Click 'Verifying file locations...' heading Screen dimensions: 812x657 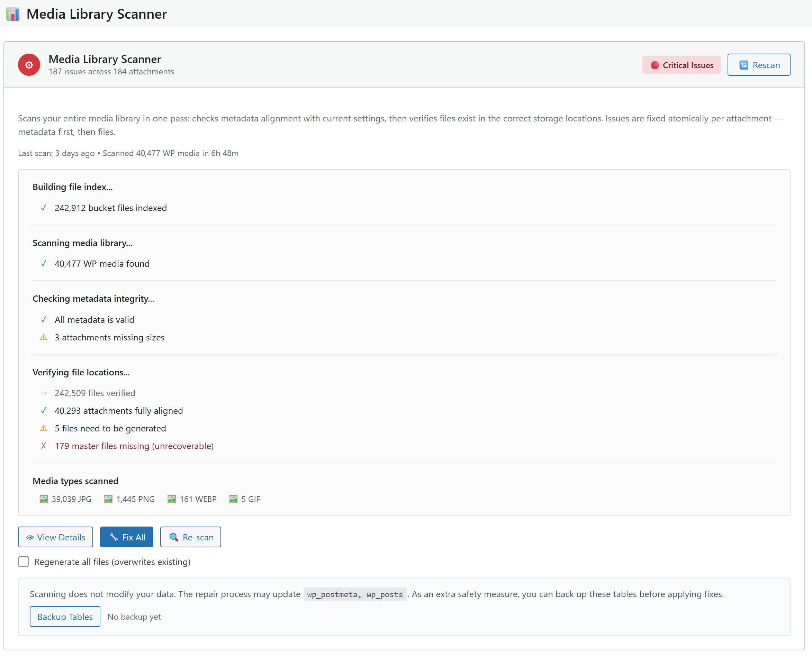81,372
